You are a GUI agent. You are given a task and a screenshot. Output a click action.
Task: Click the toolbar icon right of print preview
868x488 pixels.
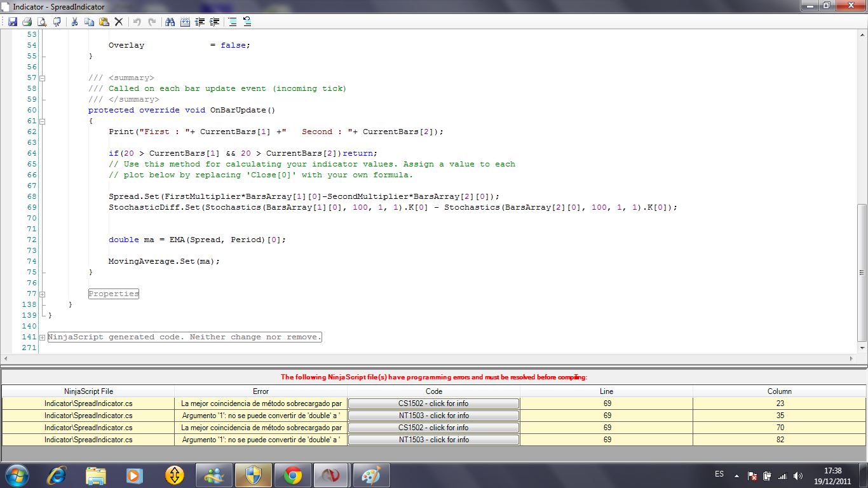(57, 22)
